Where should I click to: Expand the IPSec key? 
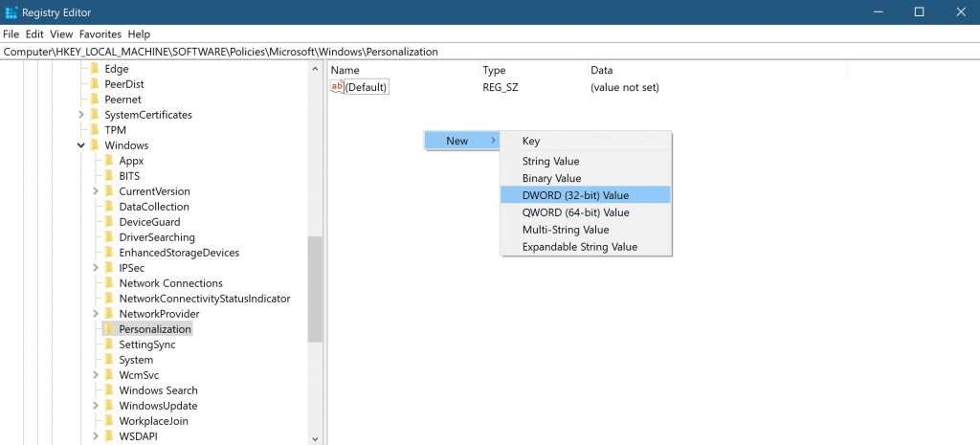point(96,268)
